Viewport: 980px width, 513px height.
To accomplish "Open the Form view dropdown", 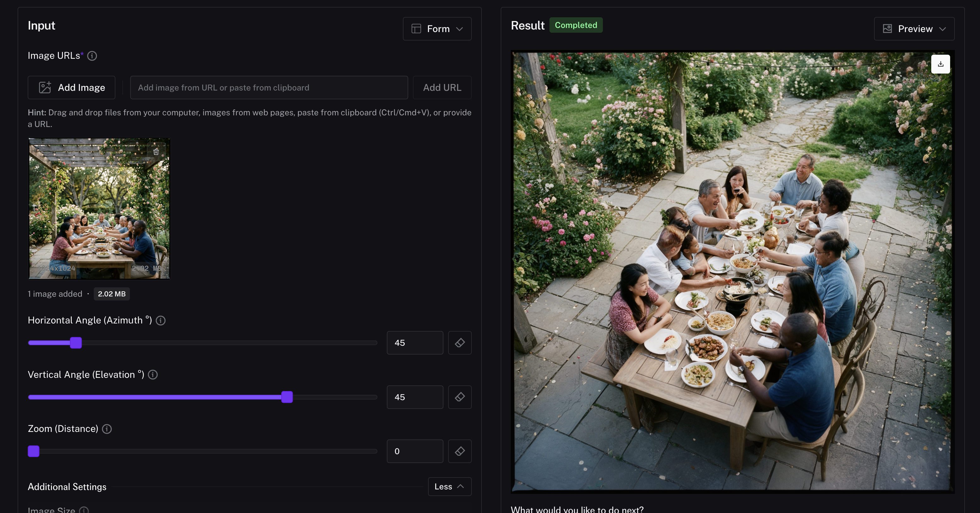I will pyautogui.click(x=437, y=29).
